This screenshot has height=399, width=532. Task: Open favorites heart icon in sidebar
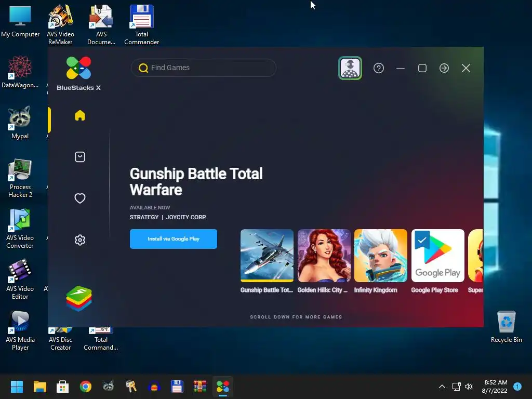pyautogui.click(x=79, y=198)
